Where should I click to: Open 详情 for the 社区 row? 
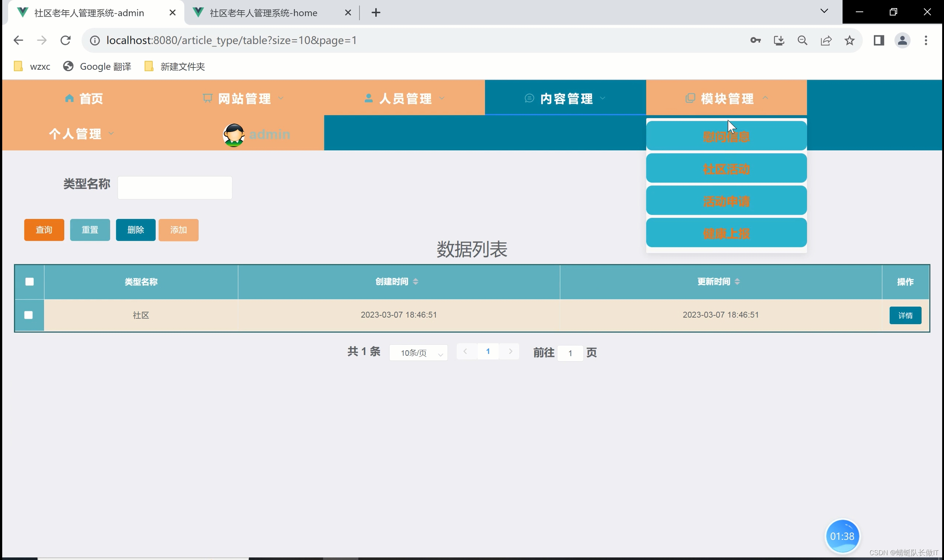(905, 316)
